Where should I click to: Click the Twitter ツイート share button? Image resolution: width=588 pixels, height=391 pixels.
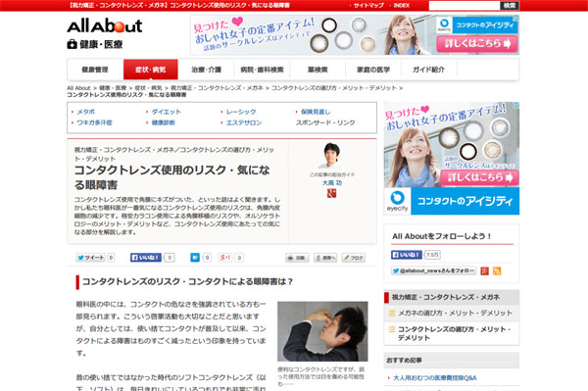[91, 258]
